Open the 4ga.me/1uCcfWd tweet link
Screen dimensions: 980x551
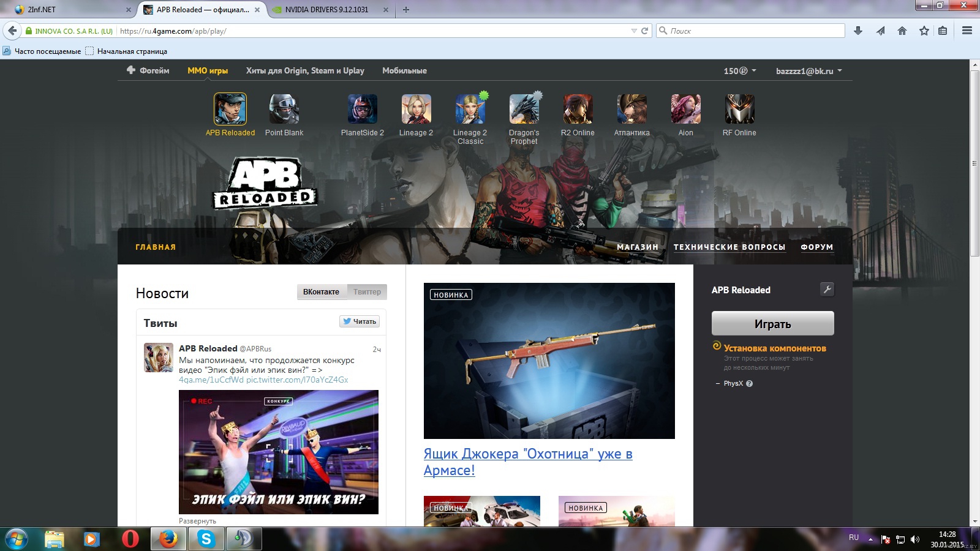coord(211,380)
